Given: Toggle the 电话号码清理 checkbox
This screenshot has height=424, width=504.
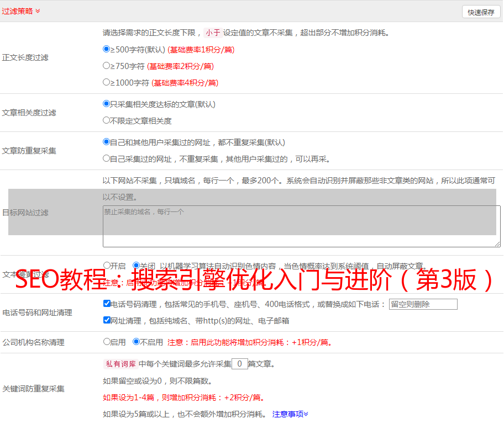Looking at the screenshot, I should 107,304.
